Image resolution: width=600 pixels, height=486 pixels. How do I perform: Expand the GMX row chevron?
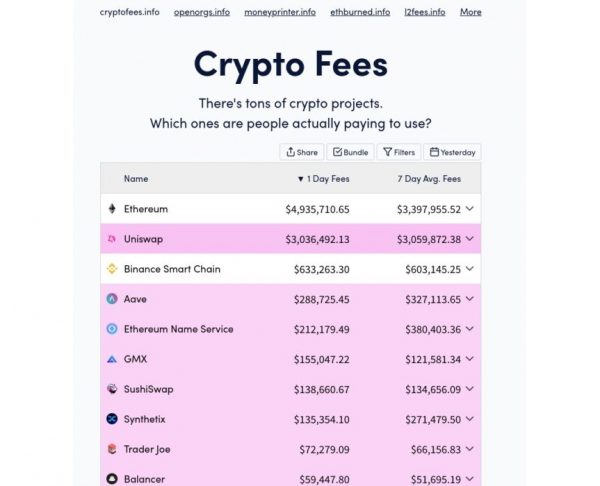pyautogui.click(x=470, y=359)
